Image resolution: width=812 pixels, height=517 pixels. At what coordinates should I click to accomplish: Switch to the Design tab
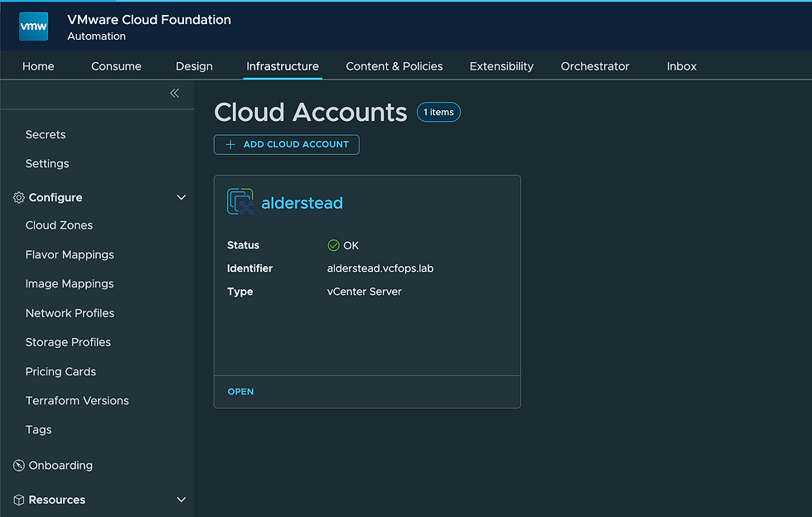coord(194,66)
